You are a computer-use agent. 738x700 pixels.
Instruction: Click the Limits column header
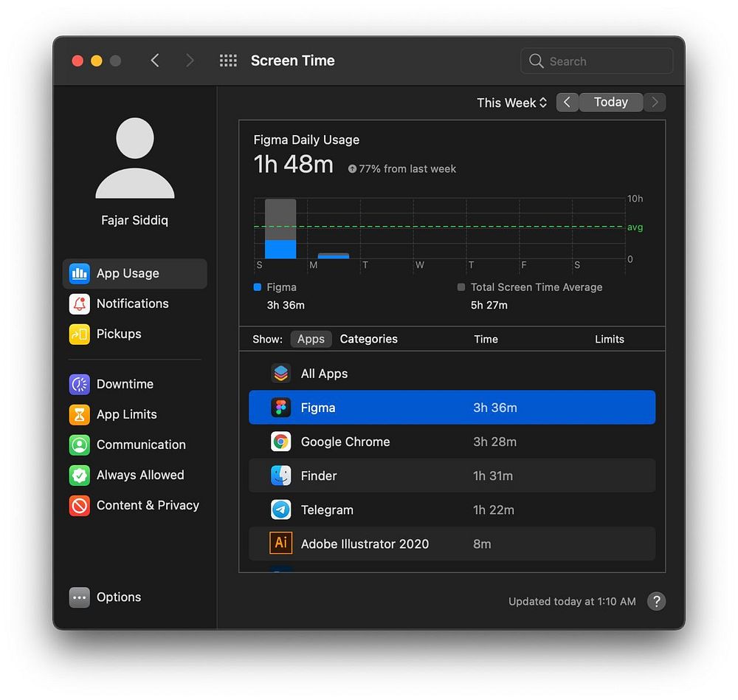point(610,339)
